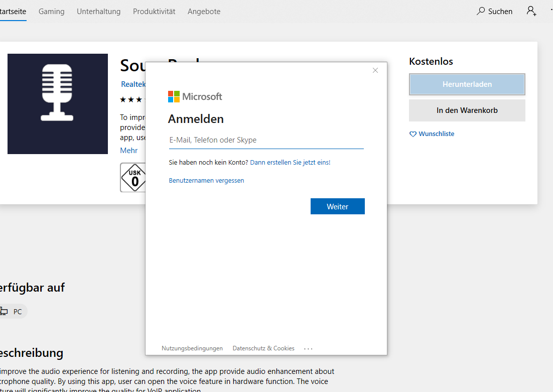Click the Realtek publisher link
Screen dimensions: 553x392
point(133,84)
